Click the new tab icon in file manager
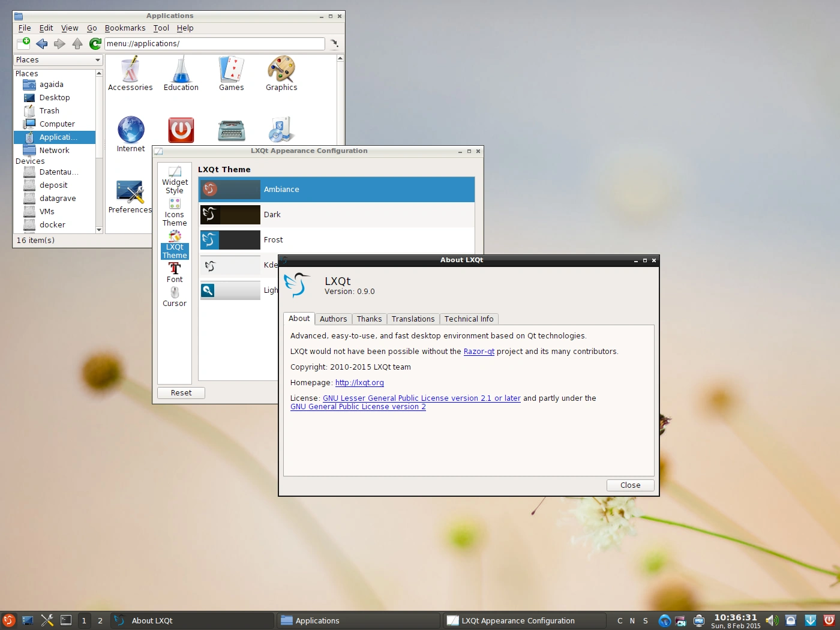This screenshot has width=840, height=630. (x=23, y=43)
